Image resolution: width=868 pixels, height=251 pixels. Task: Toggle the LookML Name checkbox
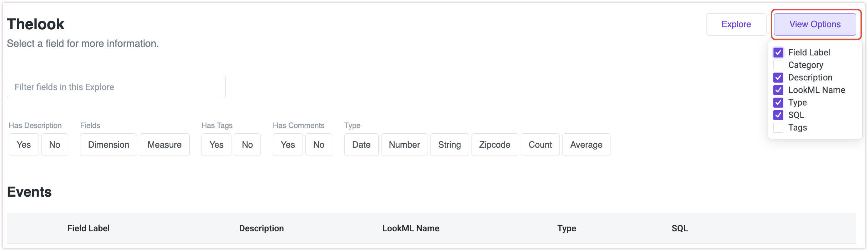(778, 90)
